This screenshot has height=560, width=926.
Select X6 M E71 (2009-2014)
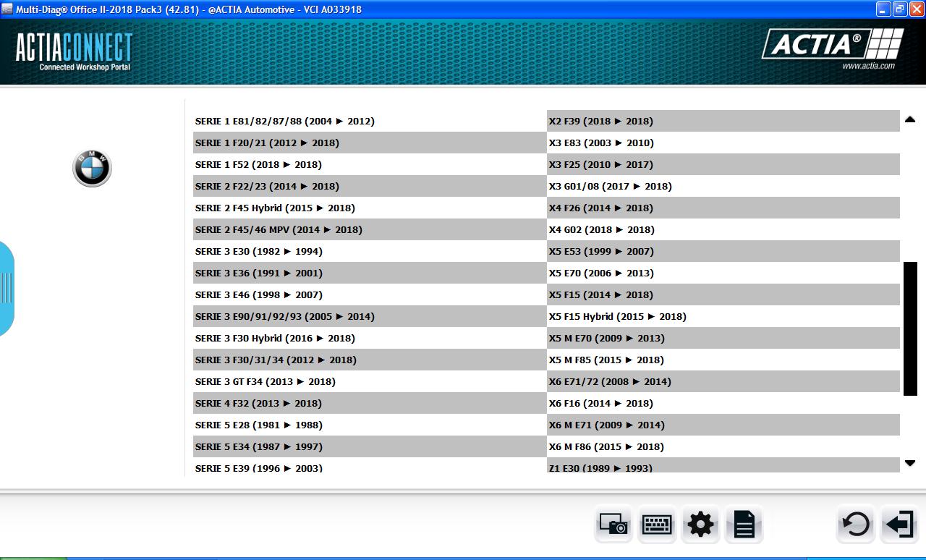point(723,425)
